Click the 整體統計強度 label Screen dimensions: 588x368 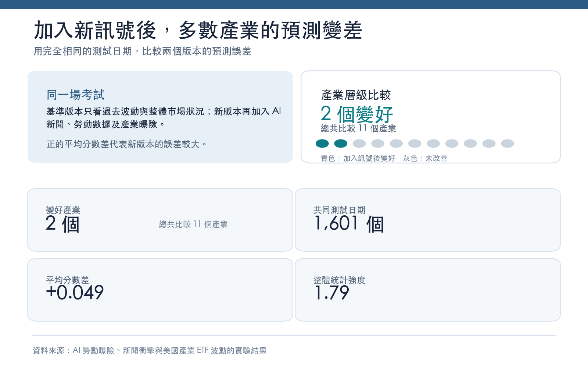pos(339,280)
